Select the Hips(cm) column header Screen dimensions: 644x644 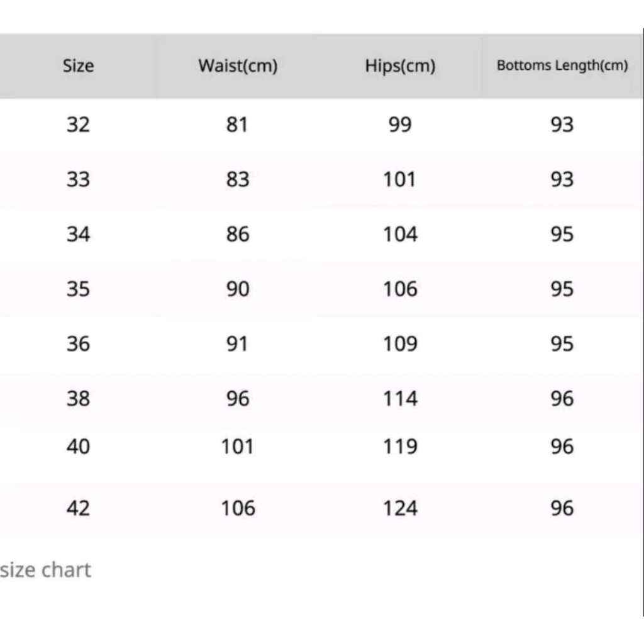point(400,65)
